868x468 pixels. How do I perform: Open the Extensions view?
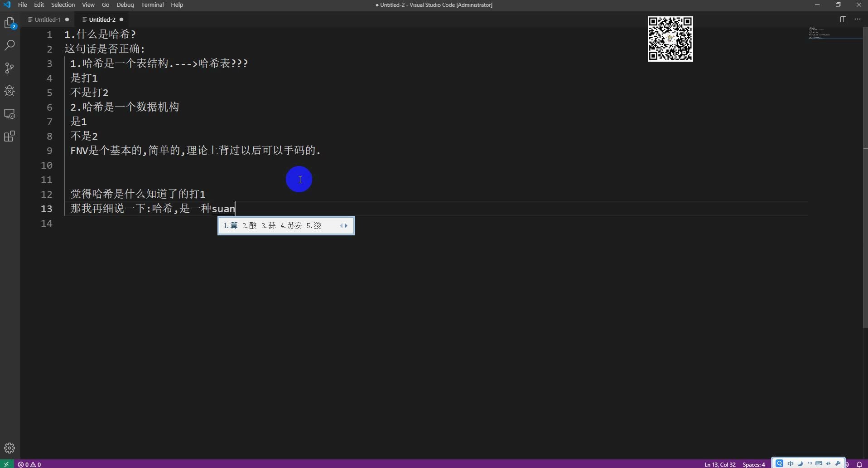coord(10,136)
